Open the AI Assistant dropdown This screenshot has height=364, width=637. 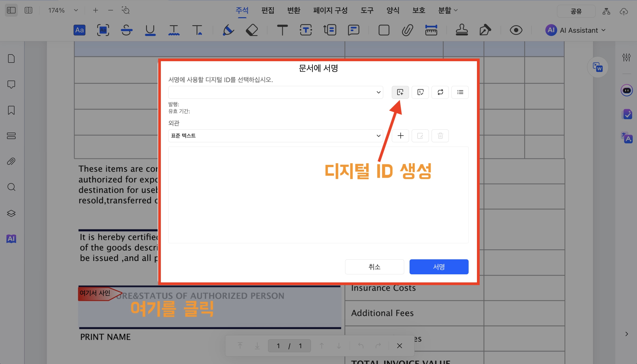[x=576, y=30]
